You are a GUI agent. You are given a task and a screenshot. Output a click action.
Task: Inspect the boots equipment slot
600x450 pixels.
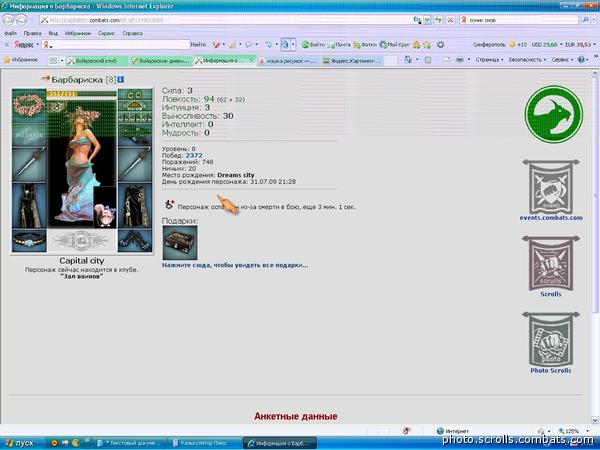[x=135, y=241]
